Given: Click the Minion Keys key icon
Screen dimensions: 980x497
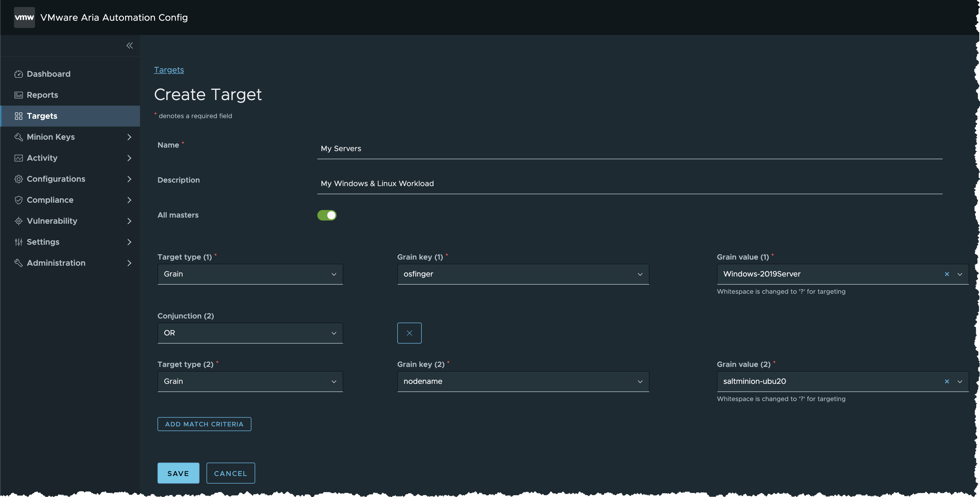Looking at the screenshot, I should pyautogui.click(x=19, y=137).
